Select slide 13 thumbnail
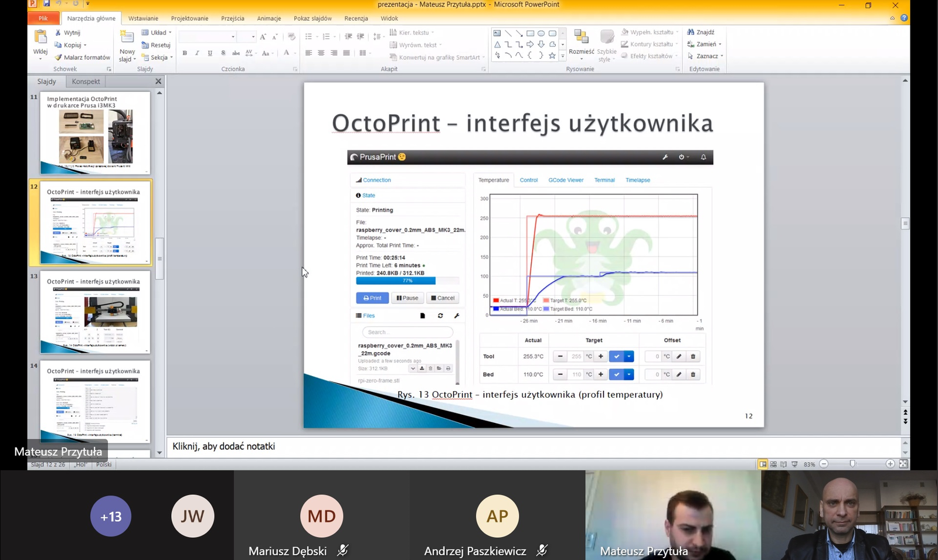 point(95,312)
